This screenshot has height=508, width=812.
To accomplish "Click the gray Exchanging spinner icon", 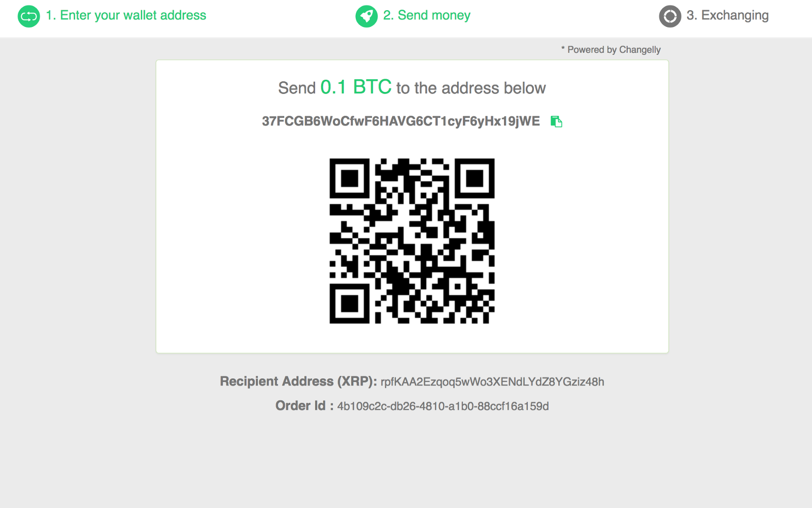I will tap(670, 16).
